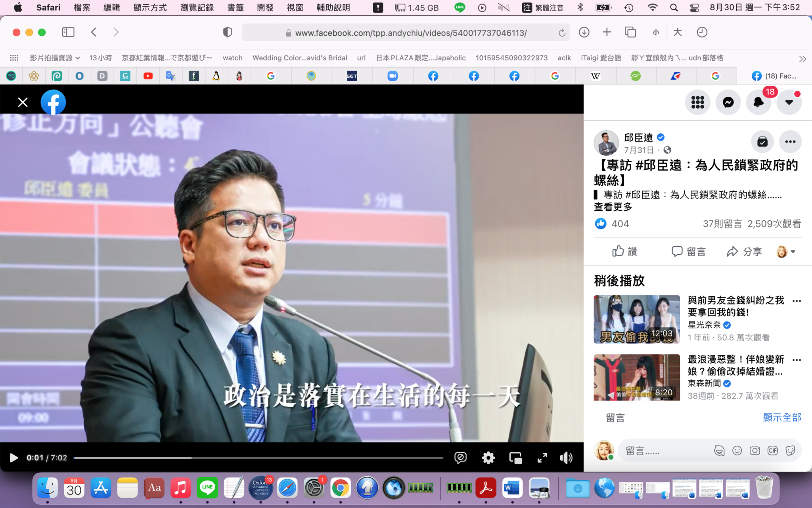The height and width of the screenshot is (508, 812).
Task: Open account dropdown arrow in Facebook header
Action: [x=789, y=102]
